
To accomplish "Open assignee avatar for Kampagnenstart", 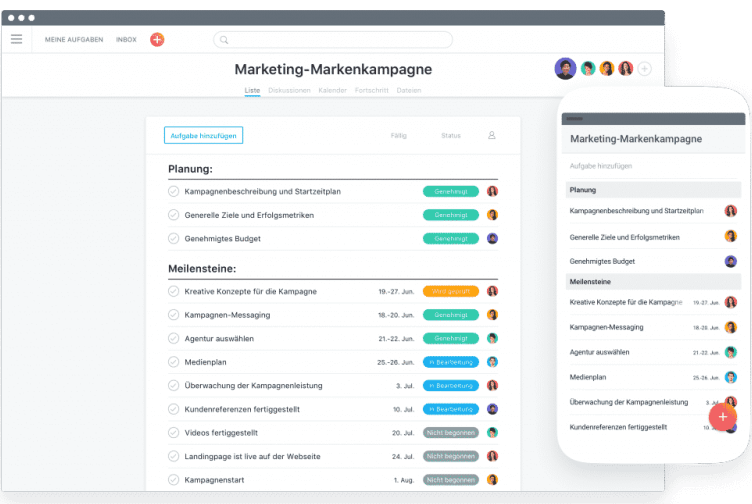I will [493, 480].
